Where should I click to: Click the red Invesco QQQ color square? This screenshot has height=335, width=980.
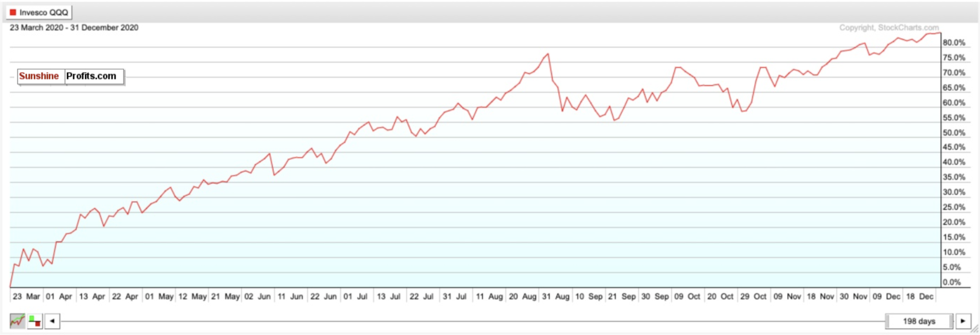point(13,13)
